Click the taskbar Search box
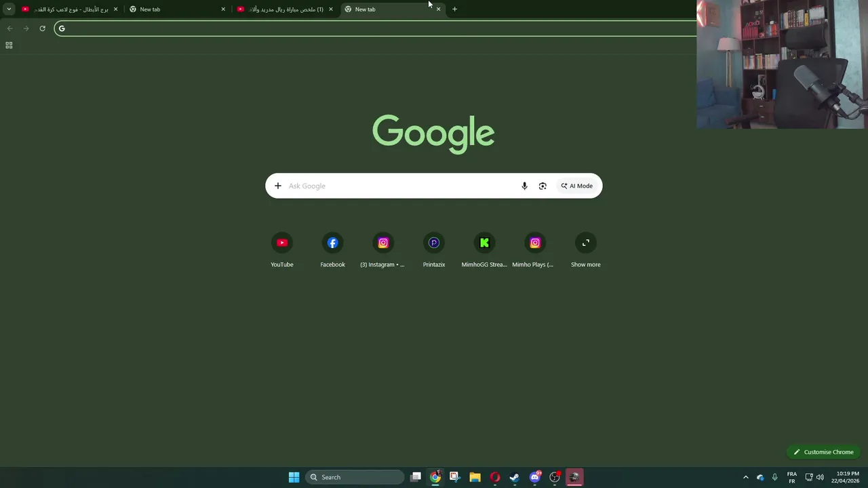The height and width of the screenshot is (488, 868). point(355,477)
